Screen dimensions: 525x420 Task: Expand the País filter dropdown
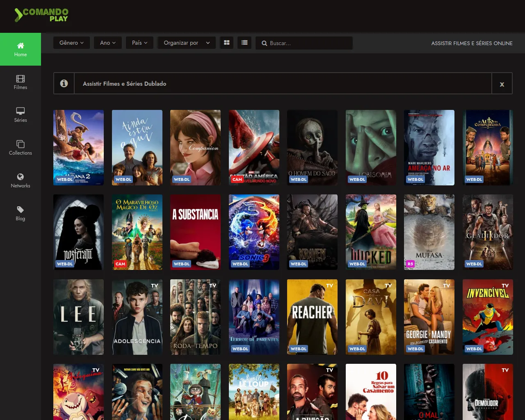point(139,43)
